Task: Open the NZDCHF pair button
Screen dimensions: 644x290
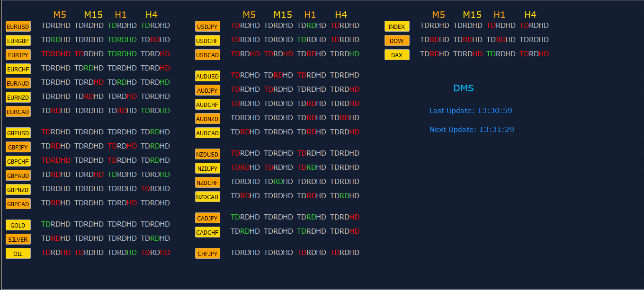Action: click(207, 183)
